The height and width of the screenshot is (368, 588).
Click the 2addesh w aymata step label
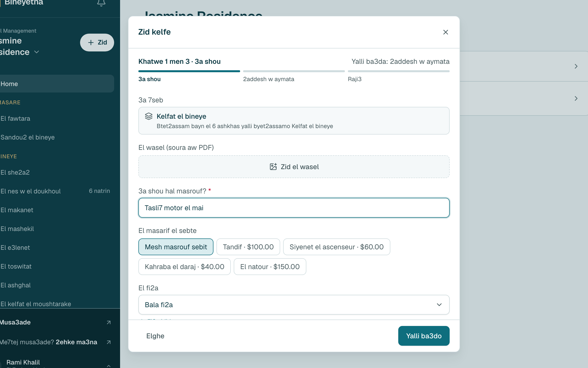[x=269, y=79]
